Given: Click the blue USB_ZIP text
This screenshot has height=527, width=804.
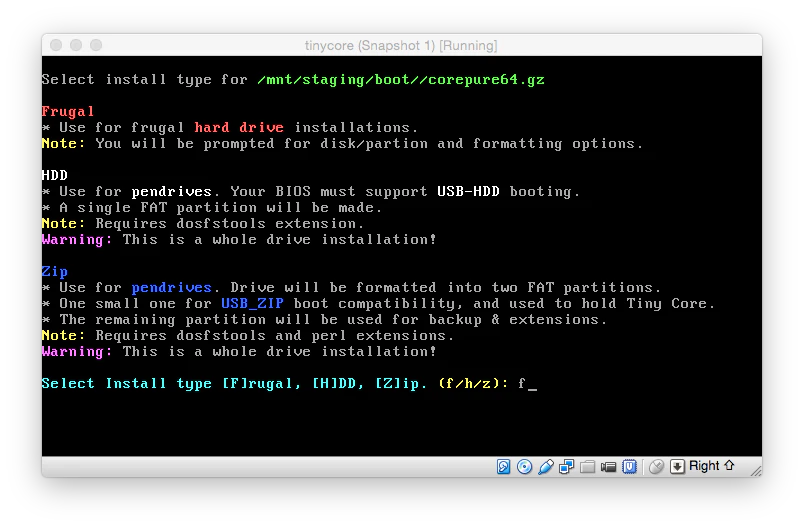Looking at the screenshot, I should 252,303.
